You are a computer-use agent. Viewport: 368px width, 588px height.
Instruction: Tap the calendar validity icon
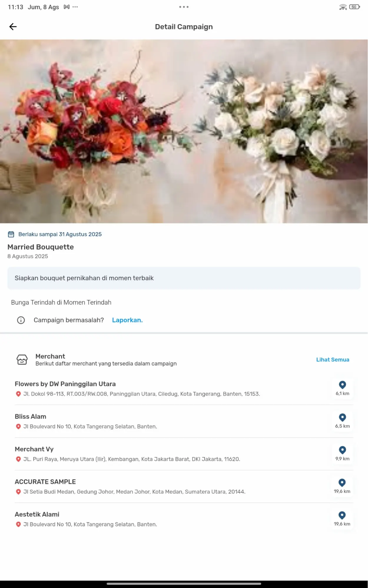tap(11, 234)
